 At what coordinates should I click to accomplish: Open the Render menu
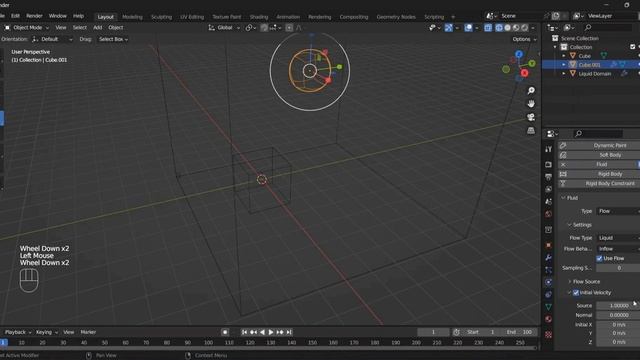(34, 16)
